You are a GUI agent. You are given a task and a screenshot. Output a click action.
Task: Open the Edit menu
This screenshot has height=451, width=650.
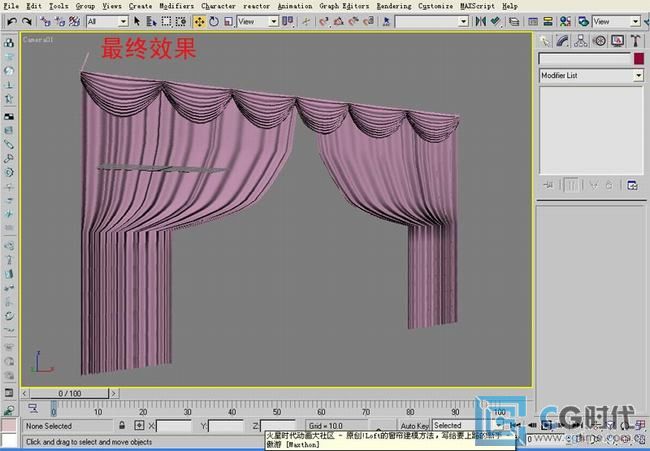point(34,6)
